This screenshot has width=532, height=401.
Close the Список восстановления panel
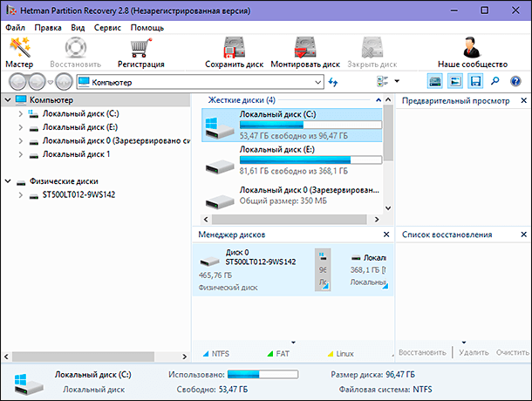click(523, 234)
